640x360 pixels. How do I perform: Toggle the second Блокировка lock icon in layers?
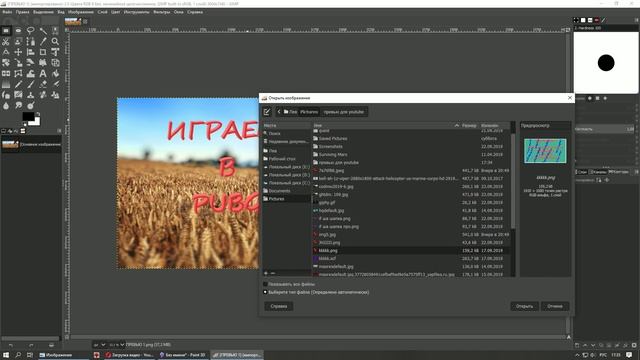pyautogui.click(x=607, y=180)
